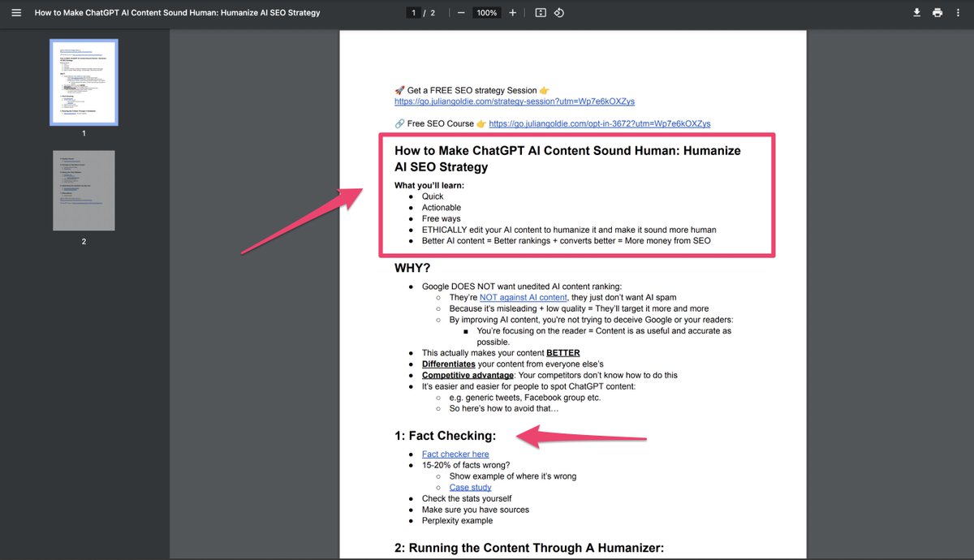Open the Fact checker here link
The width and height of the screenshot is (974, 560).
click(455, 454)
